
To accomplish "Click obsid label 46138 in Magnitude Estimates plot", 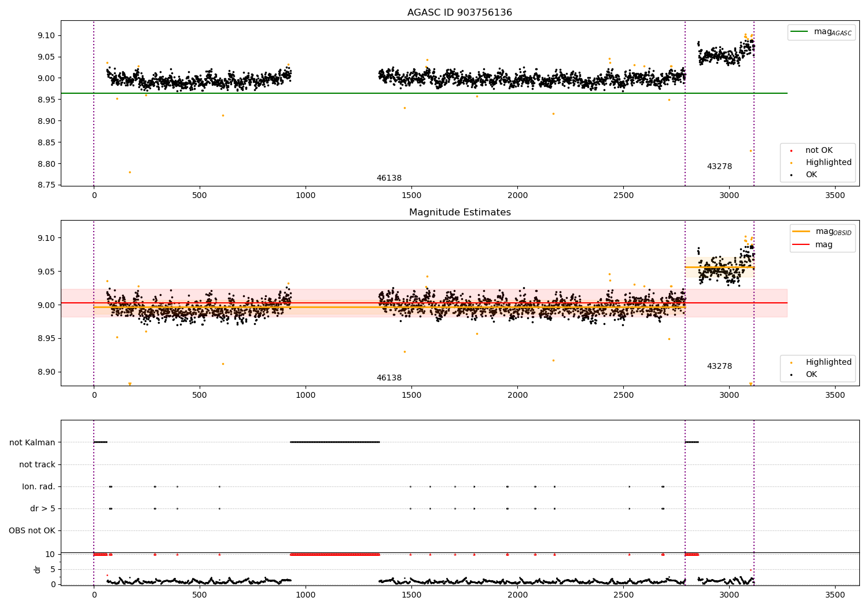I will click(389, 378).
